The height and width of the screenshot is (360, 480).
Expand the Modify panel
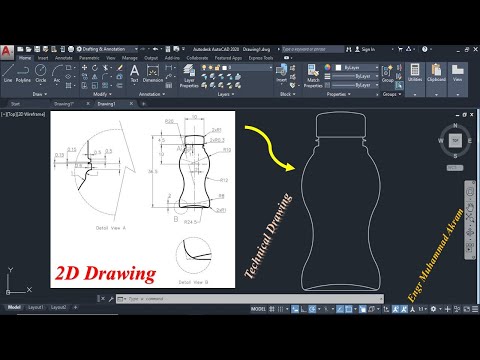(x=102, y=94)
